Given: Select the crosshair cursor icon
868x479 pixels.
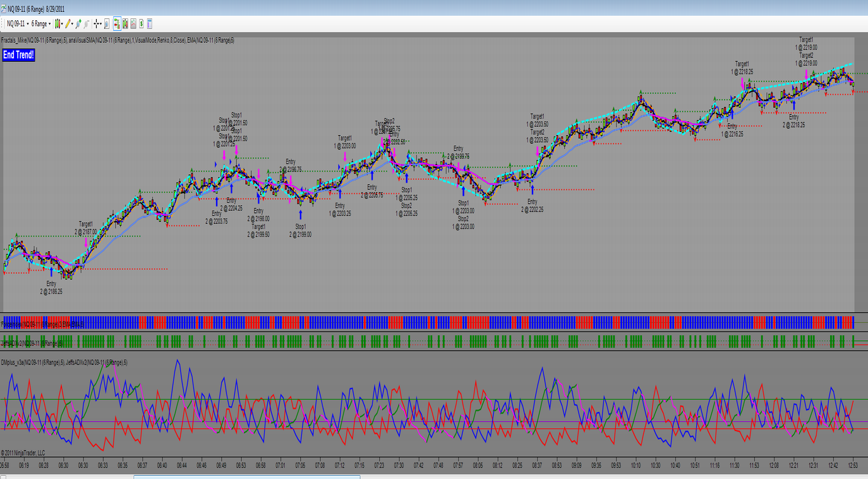Looking at the screenshot, I should [96, 24].
